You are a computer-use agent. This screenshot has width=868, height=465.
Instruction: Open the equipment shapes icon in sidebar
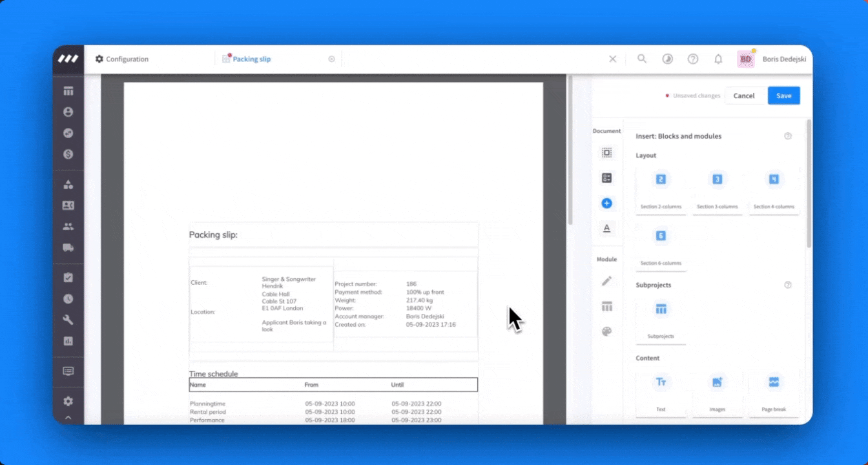pyautogui.click(x=68, y=185)
